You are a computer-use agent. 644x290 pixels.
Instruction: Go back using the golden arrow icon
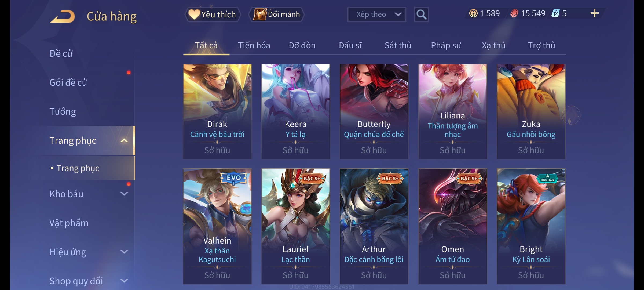(x=63, y=17)
